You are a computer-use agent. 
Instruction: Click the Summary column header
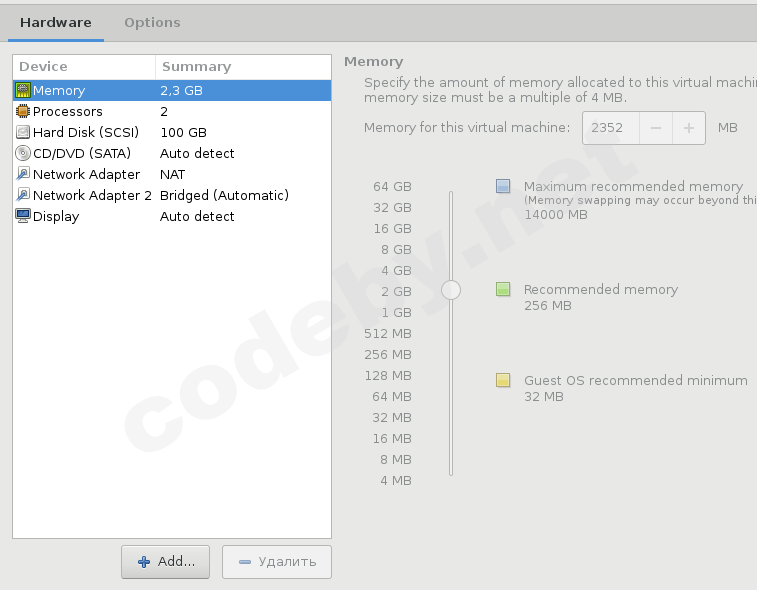point(243,67)
